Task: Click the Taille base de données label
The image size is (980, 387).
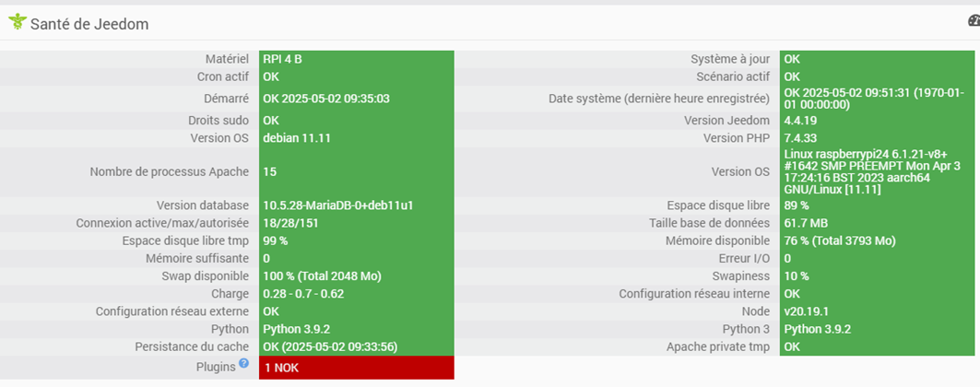Action: [709, 223]
